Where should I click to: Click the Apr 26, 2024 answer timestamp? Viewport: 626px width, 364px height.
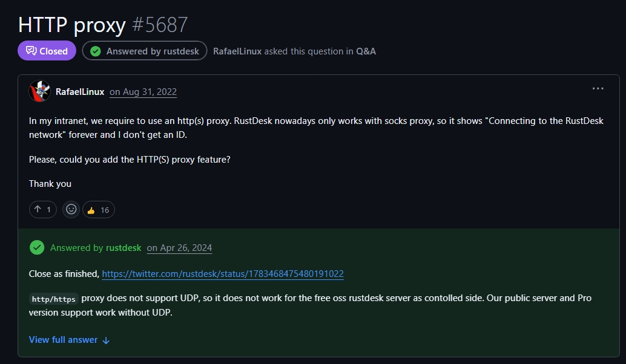pos(179,248)
